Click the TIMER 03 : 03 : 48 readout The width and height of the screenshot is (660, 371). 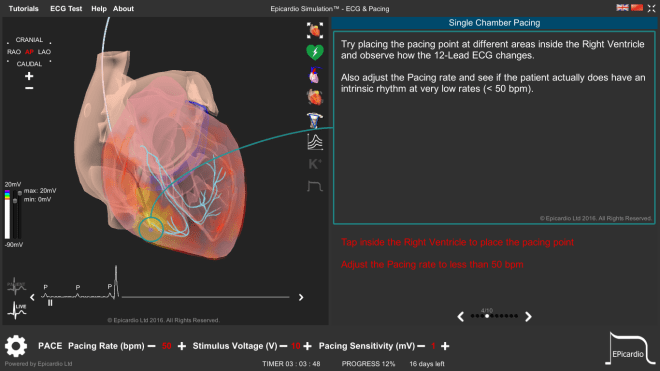click(x=291, y=364)
